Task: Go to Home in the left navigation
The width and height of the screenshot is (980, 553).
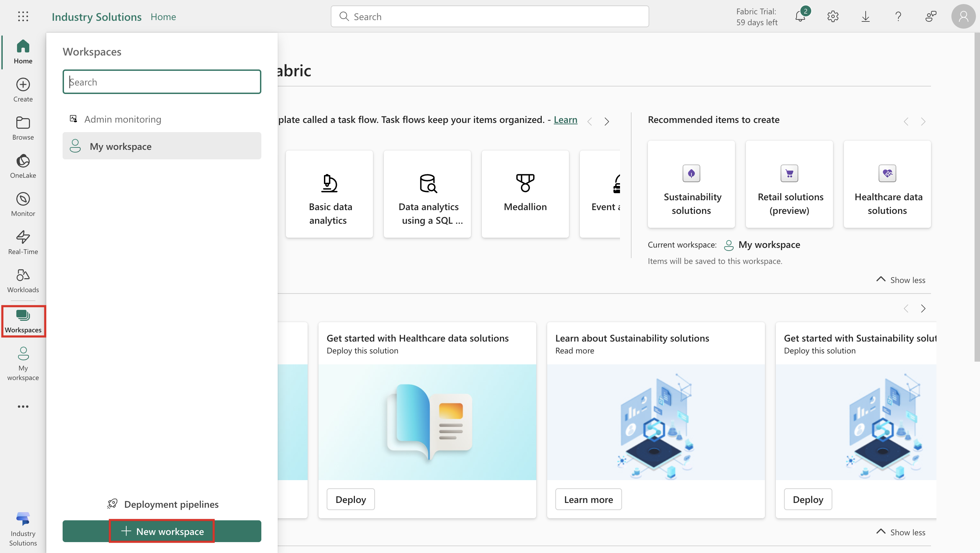Action: tap(23, 52)
